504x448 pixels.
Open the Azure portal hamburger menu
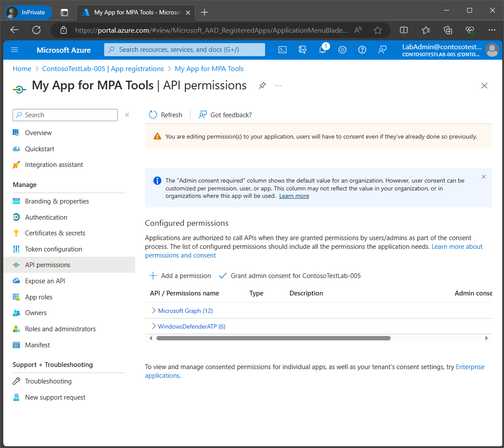(14, 50)
